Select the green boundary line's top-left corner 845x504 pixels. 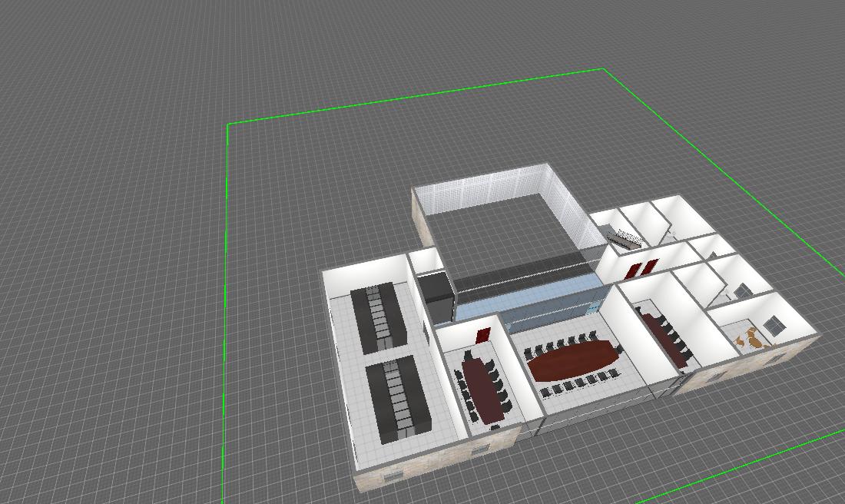tap(228, 124)
